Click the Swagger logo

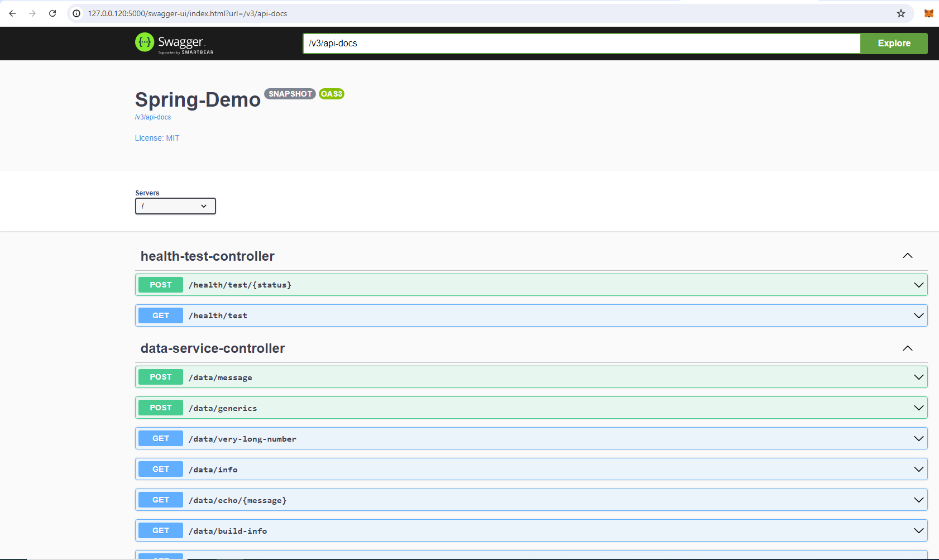coord(174,43)
